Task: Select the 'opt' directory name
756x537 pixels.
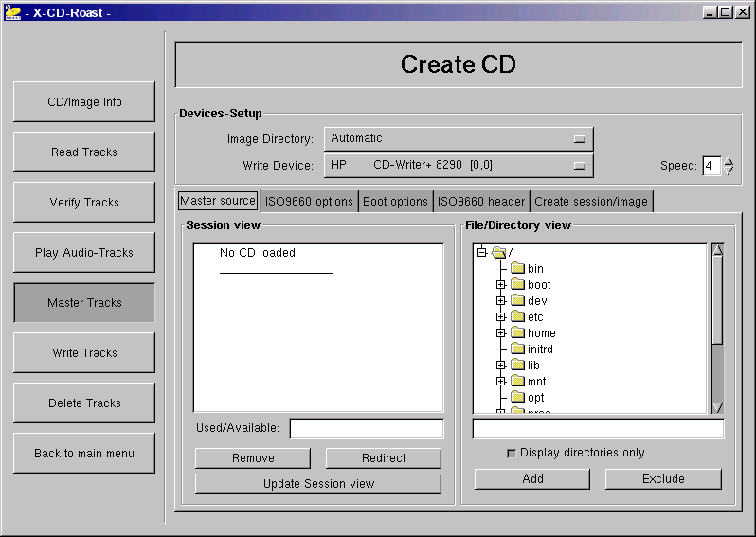Action: pyautogui.click(x=535, y=398)
